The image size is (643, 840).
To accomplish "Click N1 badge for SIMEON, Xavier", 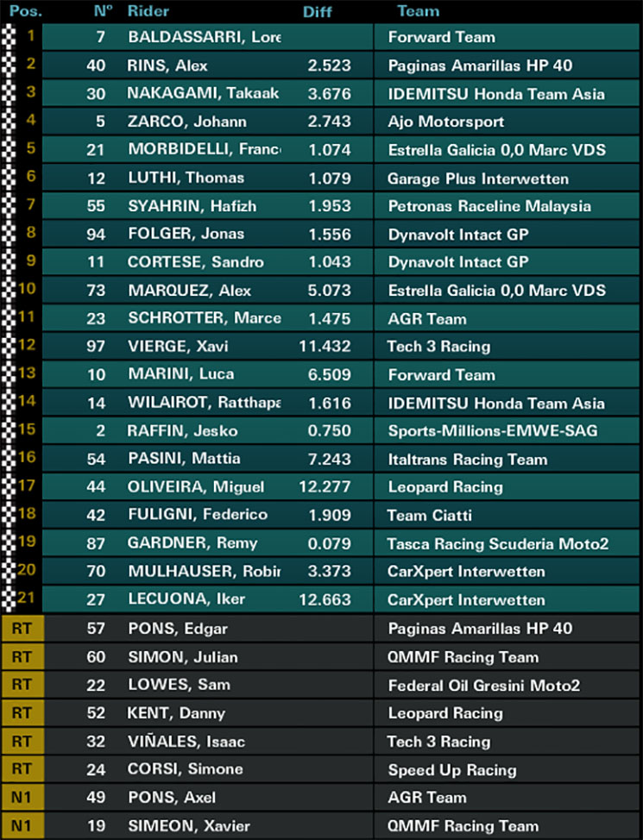I will point(22,825).
